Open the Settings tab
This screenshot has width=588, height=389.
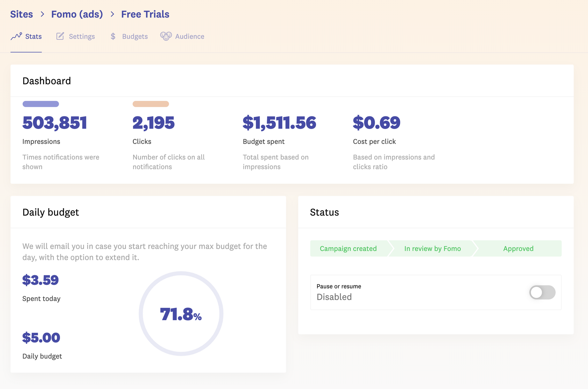(82, 36)
